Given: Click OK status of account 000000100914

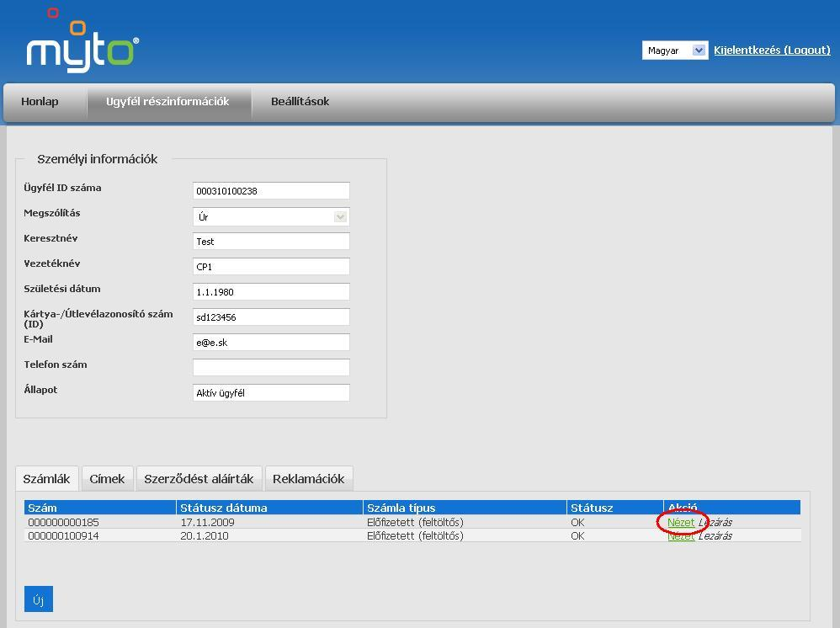Looking at the screenshot, I should pyautogui.click(x=577, y=536).
